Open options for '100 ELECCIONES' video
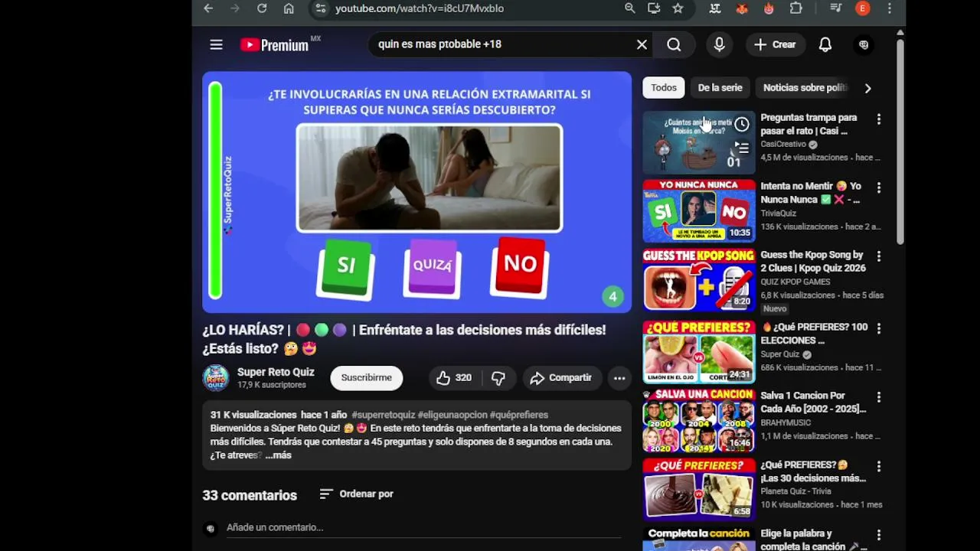The image size is (980, 551). point(879,328)
